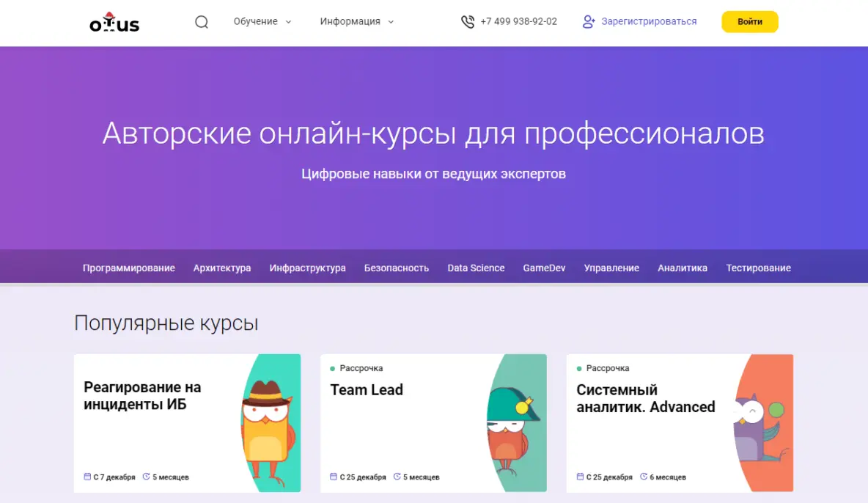Click the phone receiver icon in the header
Image resolution: width=868 pixels, height=503 pixels.
tap(467, 22)
